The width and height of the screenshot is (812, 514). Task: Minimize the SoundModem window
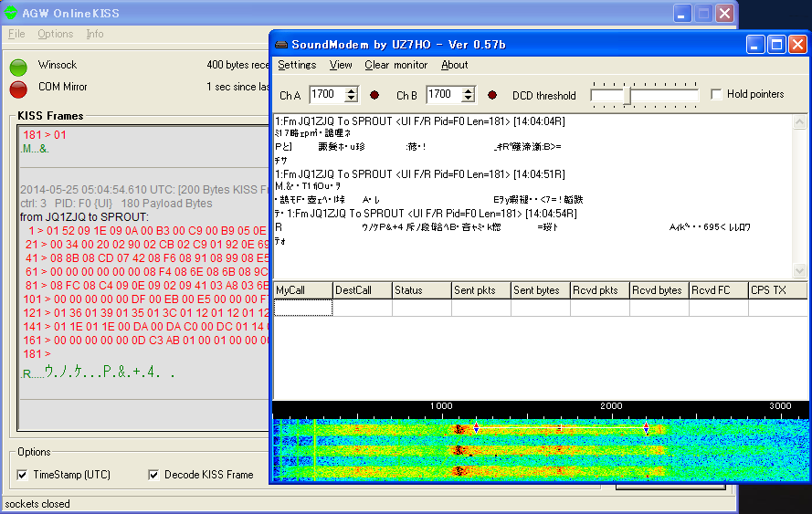coord(755,45)
